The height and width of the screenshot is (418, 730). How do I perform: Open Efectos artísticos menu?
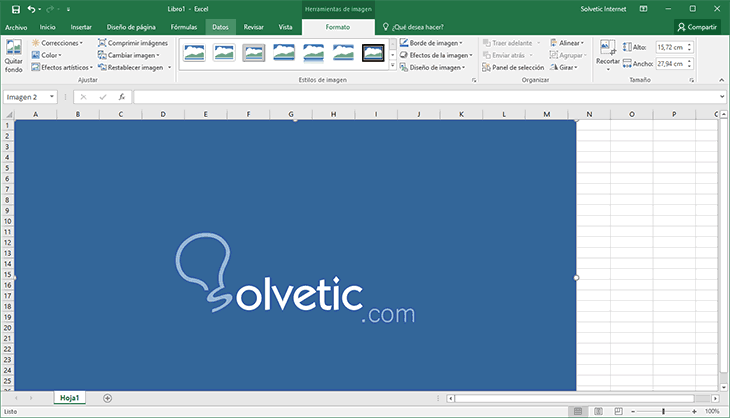tap(62, 67)
